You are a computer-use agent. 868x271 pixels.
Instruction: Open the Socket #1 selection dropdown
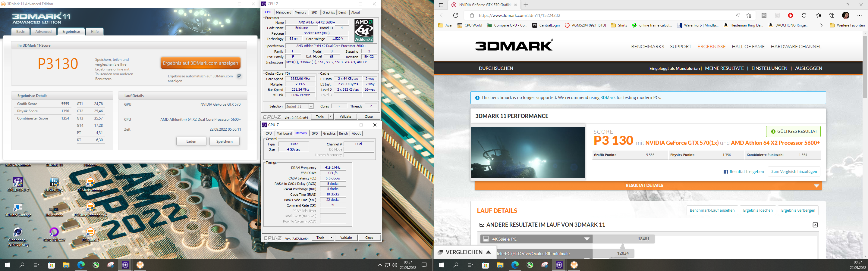(299, 106)
